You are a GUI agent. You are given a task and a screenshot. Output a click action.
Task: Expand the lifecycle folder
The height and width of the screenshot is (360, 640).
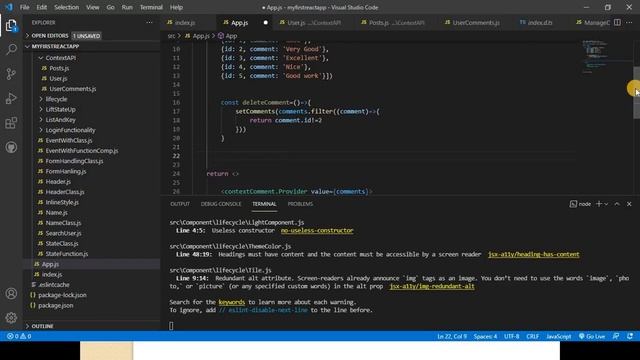click(56, 99)
